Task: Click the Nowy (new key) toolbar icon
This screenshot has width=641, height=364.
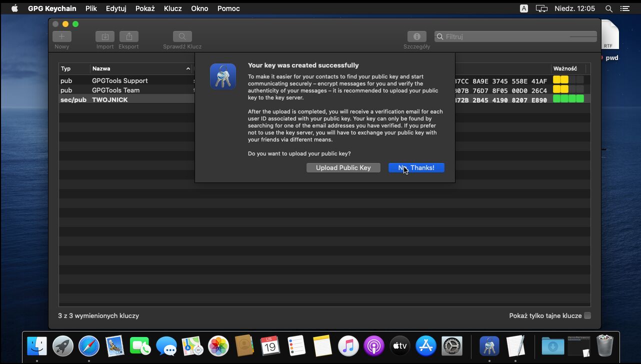Action: click(x=62, y=36)
